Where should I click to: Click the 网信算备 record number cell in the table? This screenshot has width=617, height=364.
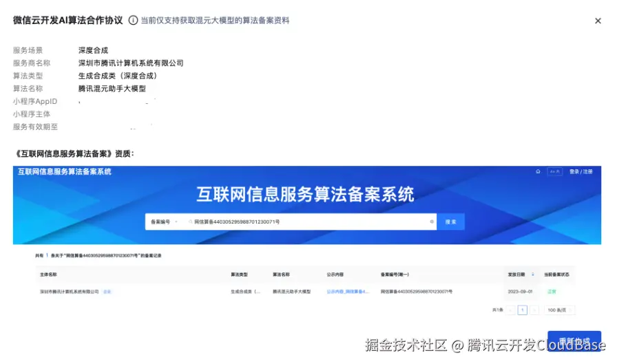pyautogui.click(x=417, y=292)
